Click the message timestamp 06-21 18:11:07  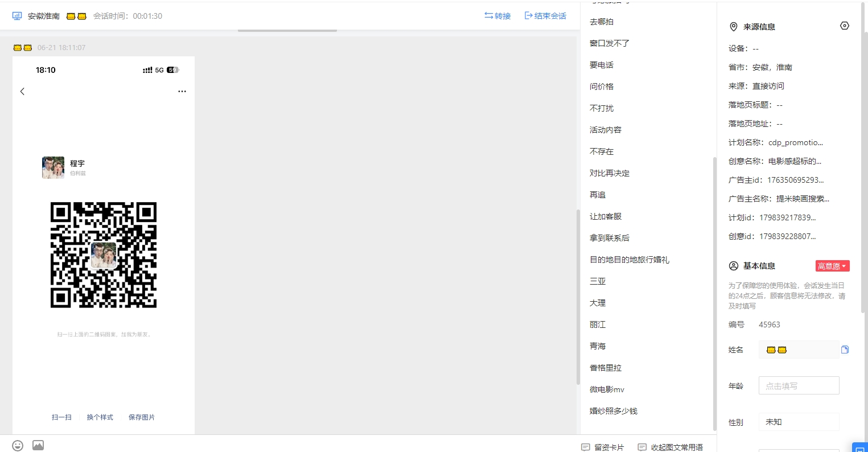coord(61,48)
